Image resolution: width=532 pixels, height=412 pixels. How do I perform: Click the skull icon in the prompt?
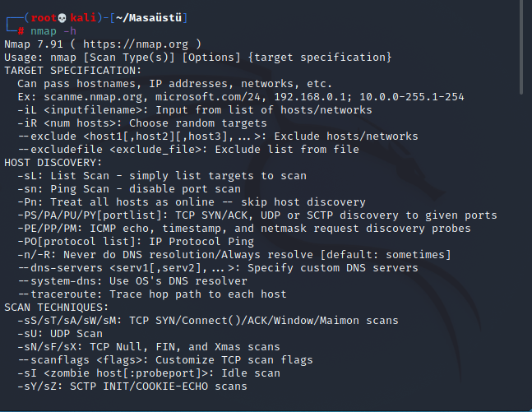[x=63, y=17]
